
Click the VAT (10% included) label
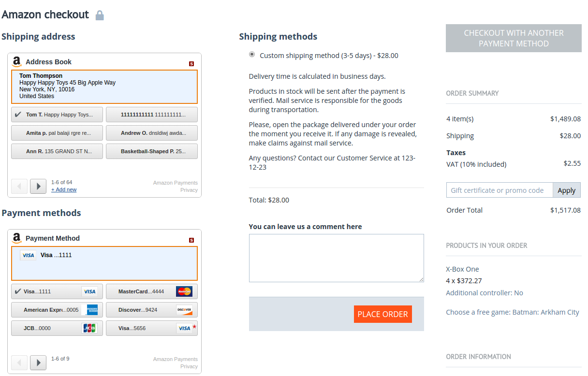coord(476,164)
